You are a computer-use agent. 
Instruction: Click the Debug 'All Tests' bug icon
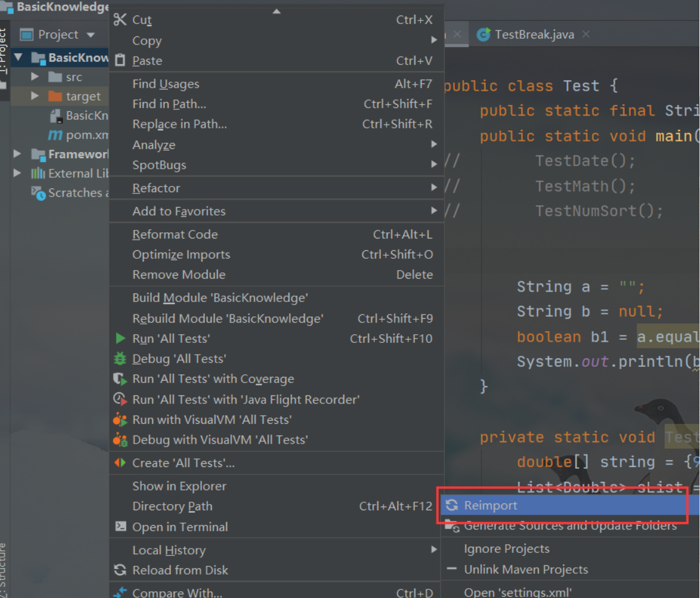coord(120,358)
